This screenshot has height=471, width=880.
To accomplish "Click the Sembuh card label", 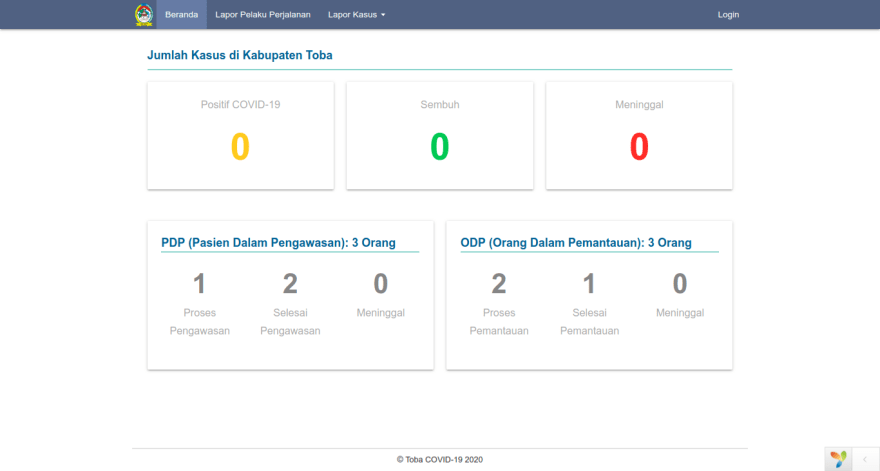I will 439,104.
